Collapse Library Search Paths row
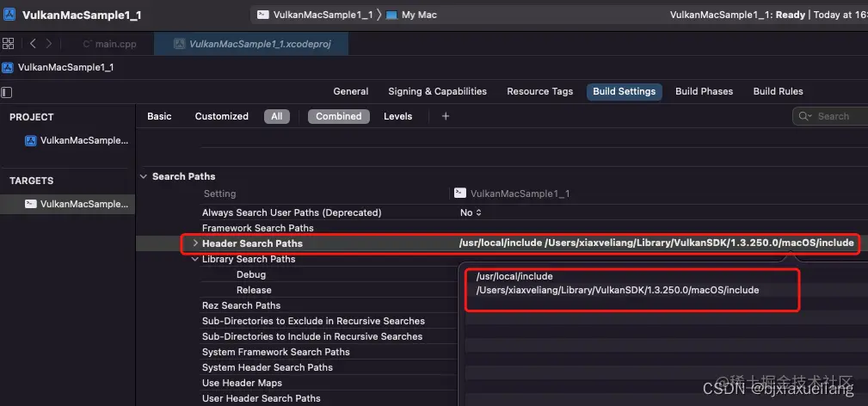This screenshot has height=406, width=868. pyautogui.click(x=195, y=259)
